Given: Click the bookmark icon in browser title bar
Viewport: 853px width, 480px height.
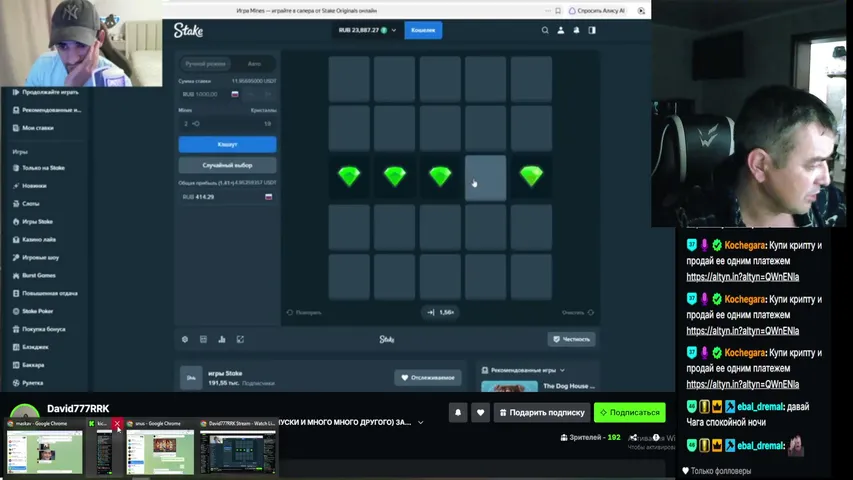Looking at the screenshot, I should 558,11.
